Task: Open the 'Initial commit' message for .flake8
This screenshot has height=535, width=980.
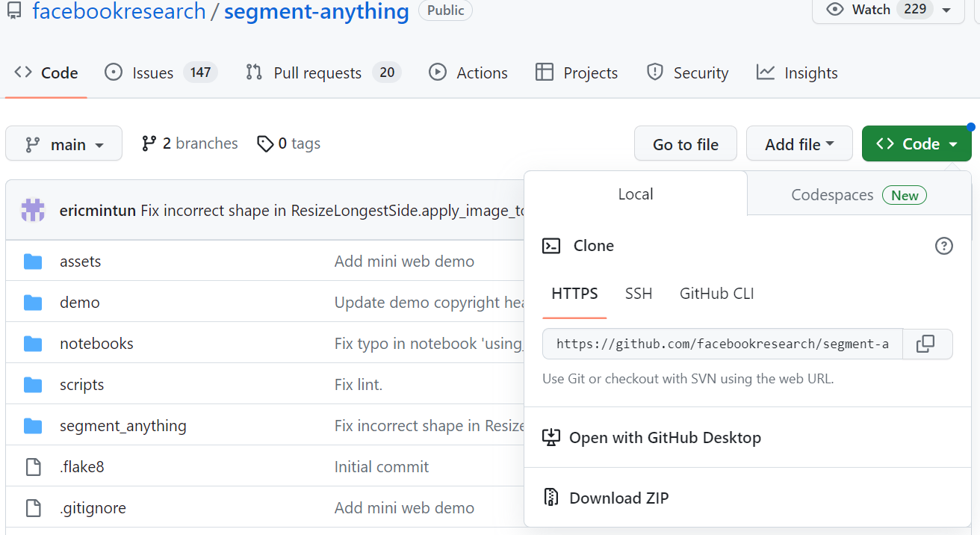Action: [x=382, y=467]
